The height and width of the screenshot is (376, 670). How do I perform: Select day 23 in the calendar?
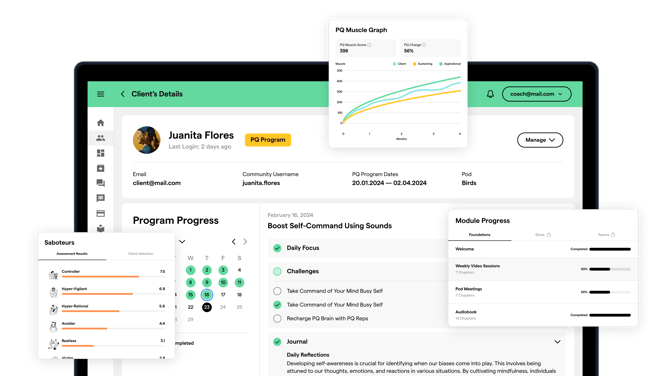pos(207,307)
